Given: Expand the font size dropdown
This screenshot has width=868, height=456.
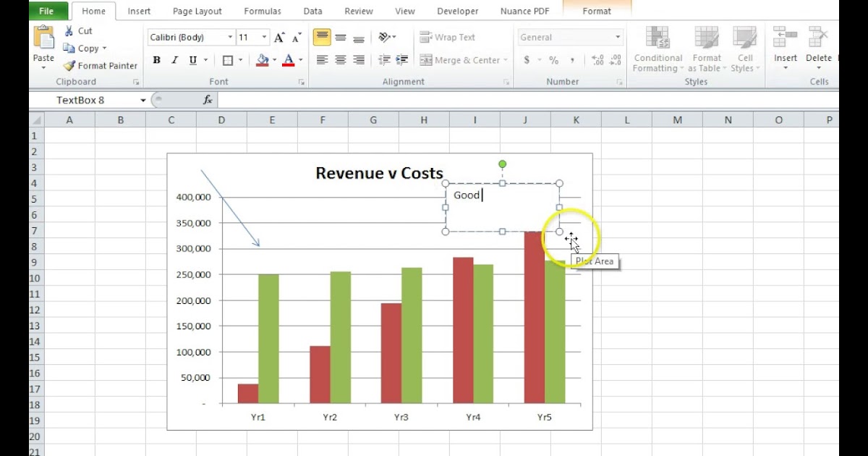Looking at the screenshot, I should click(264, 37).
